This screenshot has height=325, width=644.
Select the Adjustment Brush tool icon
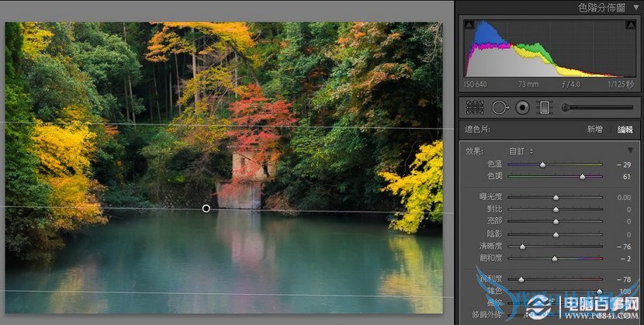click(597, 108)
